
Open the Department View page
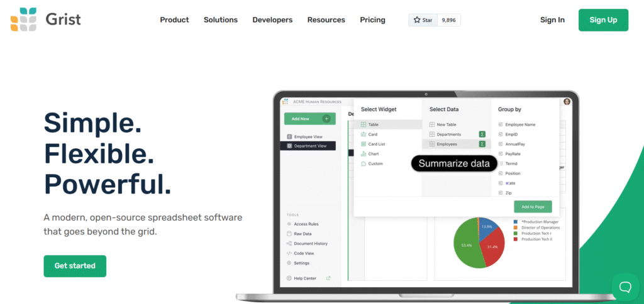point(308,146)
